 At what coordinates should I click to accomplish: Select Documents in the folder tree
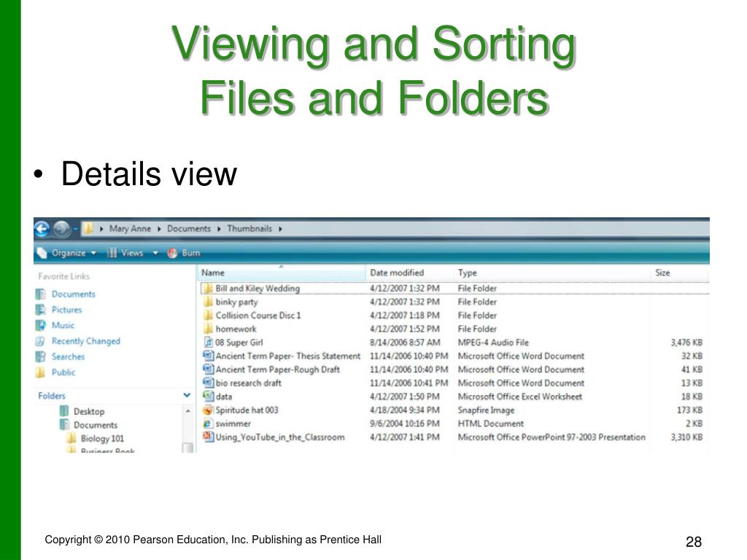click(x=96, y=425)
